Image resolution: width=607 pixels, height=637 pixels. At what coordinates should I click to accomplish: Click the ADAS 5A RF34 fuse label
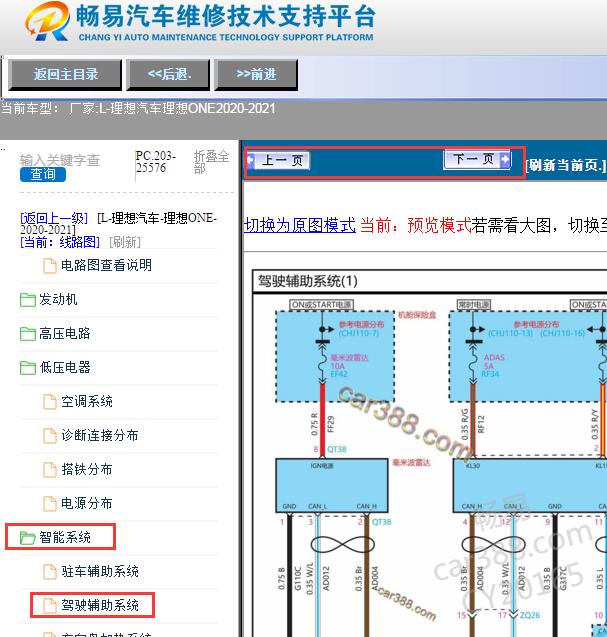(x=493, y=366)
